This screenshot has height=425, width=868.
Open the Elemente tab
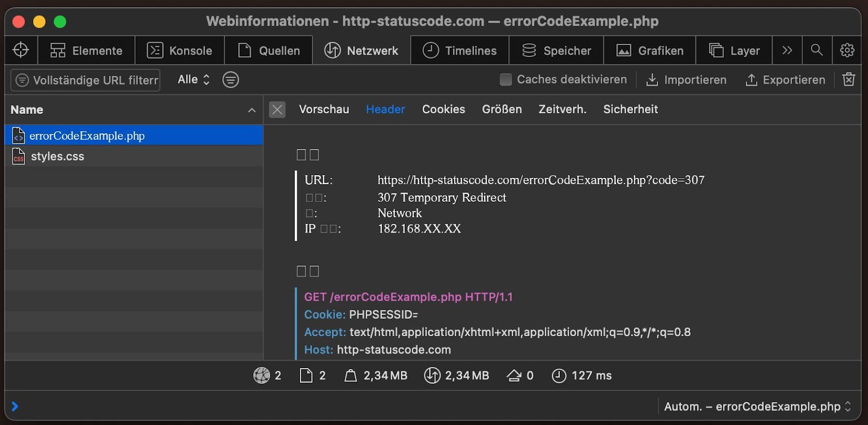pos(86,50)
